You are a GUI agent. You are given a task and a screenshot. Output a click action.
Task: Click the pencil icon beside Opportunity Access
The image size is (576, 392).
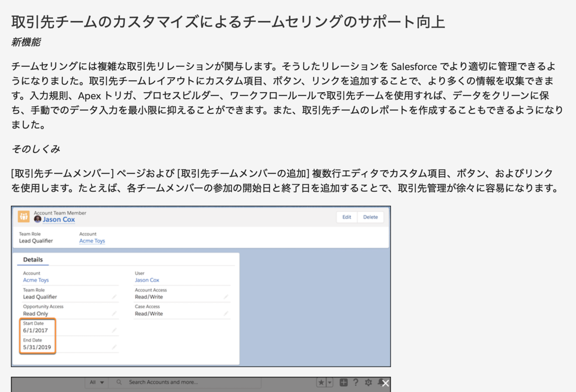click(x=114, y=313)
